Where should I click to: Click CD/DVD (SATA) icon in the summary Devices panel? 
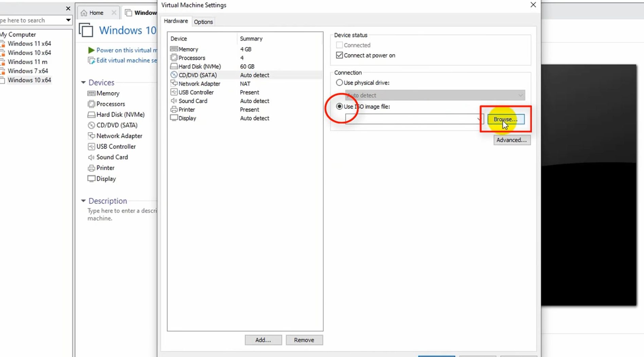(x=91, y=125)
